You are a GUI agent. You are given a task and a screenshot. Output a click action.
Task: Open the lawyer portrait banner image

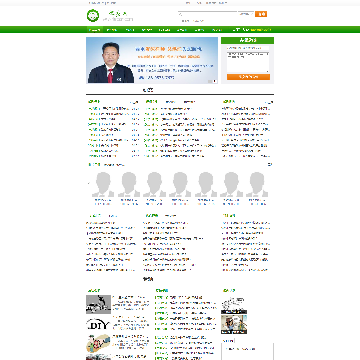pyautogui.click(x=152, y=60)
